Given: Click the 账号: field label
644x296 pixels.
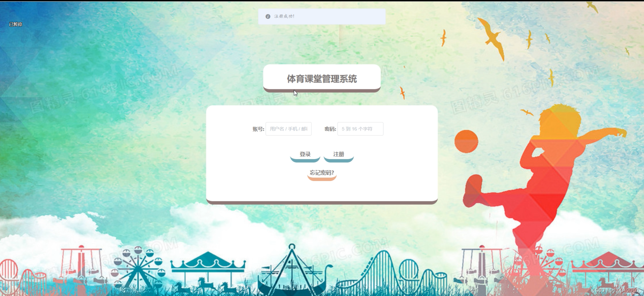Looking at the screenshot, I should (x=258, y=129).
